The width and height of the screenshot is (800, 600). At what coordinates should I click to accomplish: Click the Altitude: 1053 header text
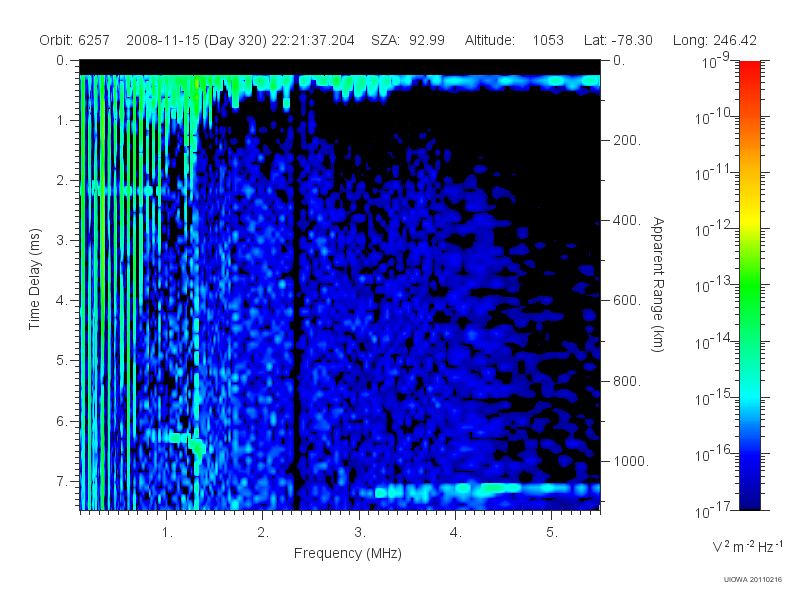[514, 40]
